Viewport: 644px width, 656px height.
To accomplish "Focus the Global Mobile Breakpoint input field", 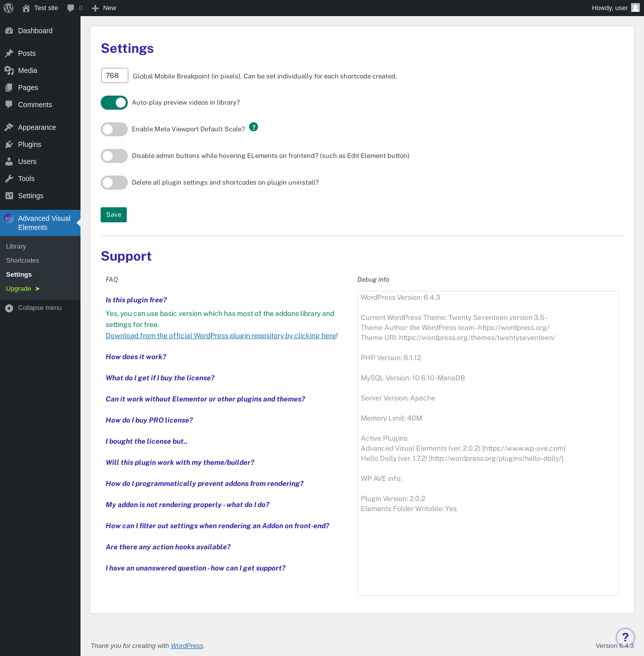I will coord(115,75).
